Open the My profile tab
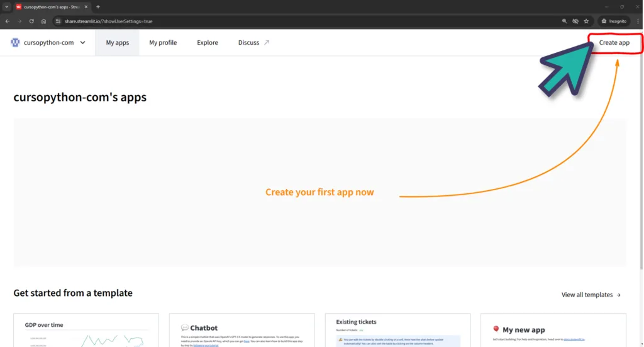The width and height of the screenshot is (644, 347). pos(163,42)
